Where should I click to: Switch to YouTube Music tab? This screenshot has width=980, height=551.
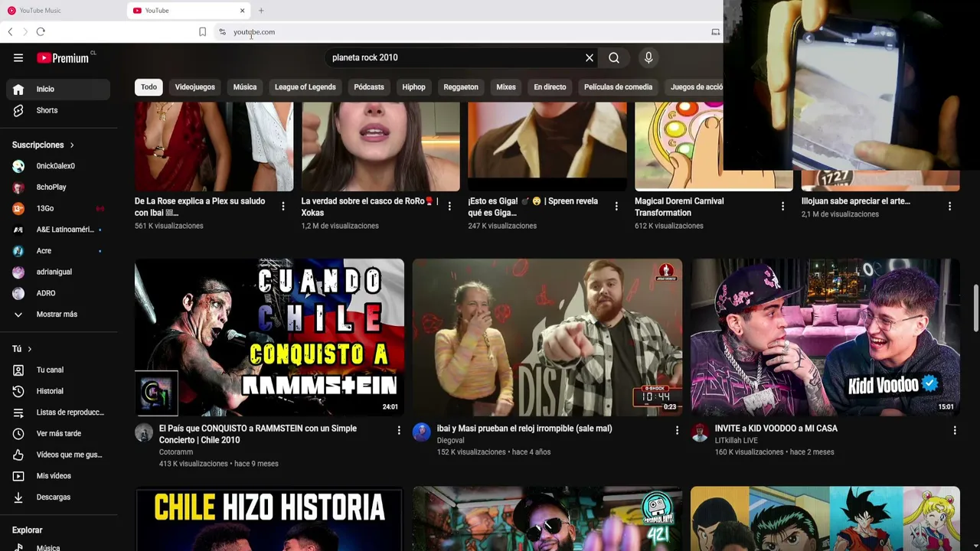(63, 11)
